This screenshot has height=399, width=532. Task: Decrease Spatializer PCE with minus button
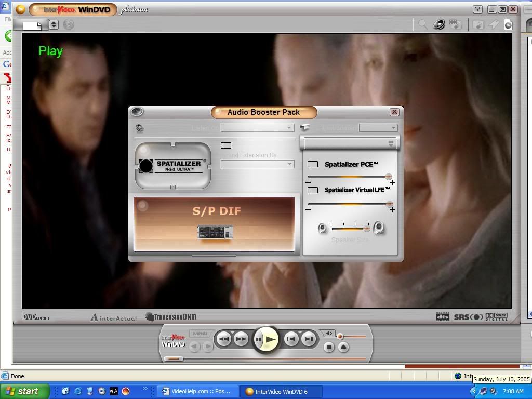pyautogui.click(x=308, y=182)
